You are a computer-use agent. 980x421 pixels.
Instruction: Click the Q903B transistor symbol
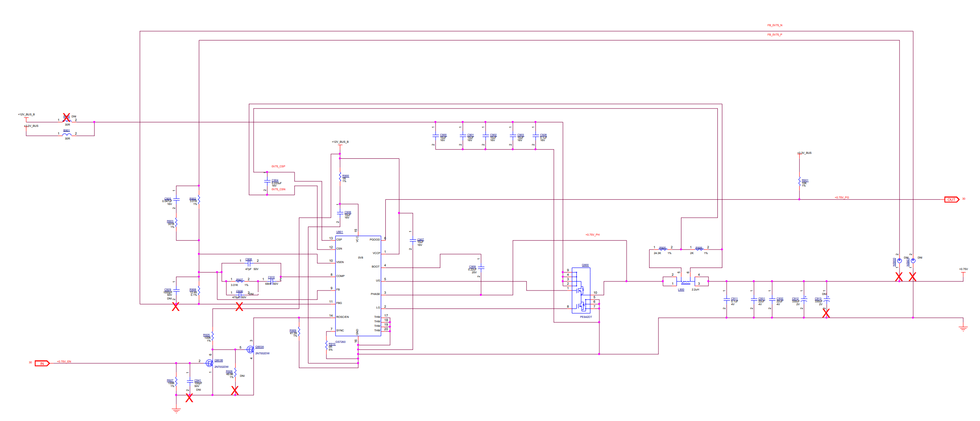click(209, 363)
